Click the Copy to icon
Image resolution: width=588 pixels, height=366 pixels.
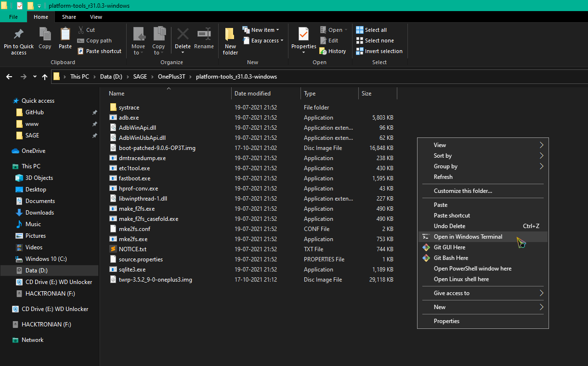[x=159, y=34]
